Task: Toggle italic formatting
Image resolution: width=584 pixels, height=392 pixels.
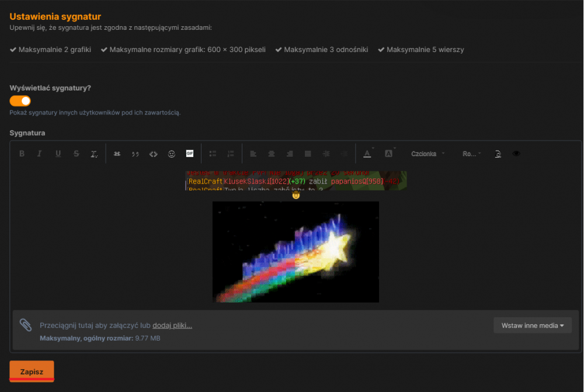Action: [x=39, y=153]
